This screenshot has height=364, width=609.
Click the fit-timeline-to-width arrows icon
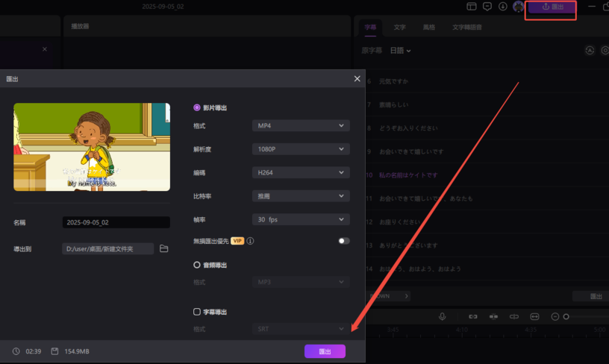pyautogui.click(x=534, y=317)
